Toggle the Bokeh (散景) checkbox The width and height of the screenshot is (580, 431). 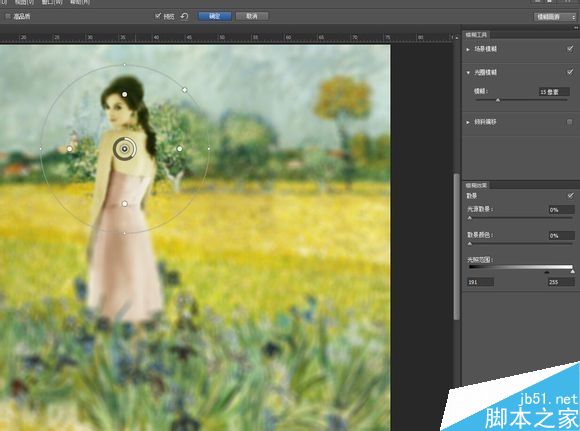tap(570, 196)
